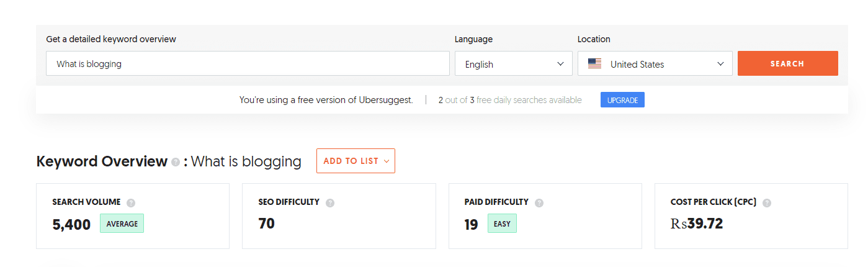Screen dimensions: 868x267
Task: Click the United States flag icon
Action: (x=594, y=63)
